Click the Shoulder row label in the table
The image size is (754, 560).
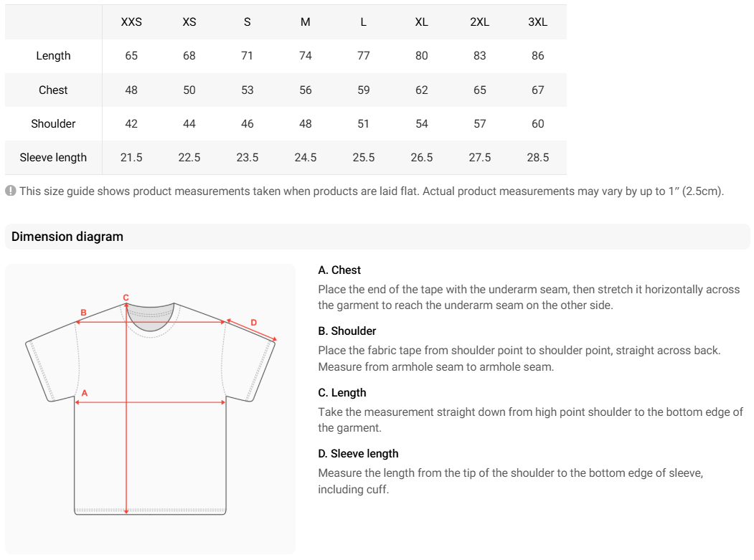(53, 124)
